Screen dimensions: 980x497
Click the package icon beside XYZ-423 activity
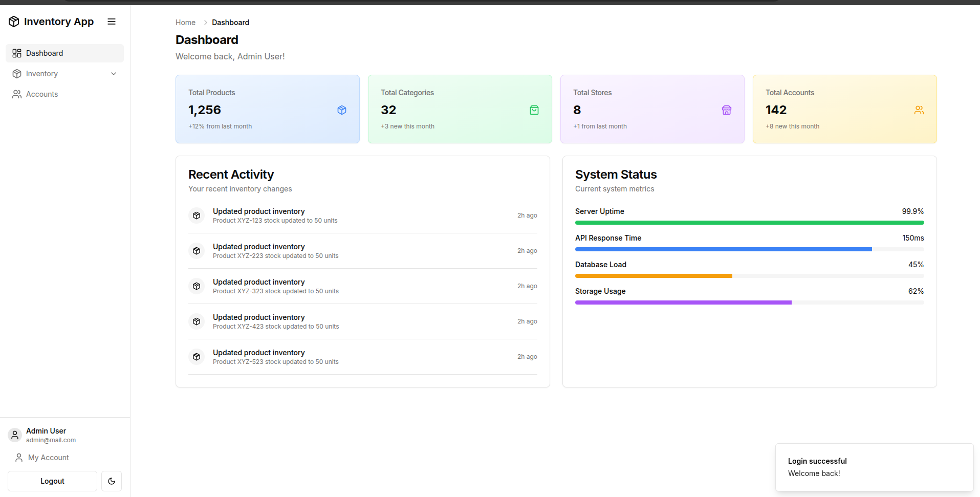[x=197, y=321]
